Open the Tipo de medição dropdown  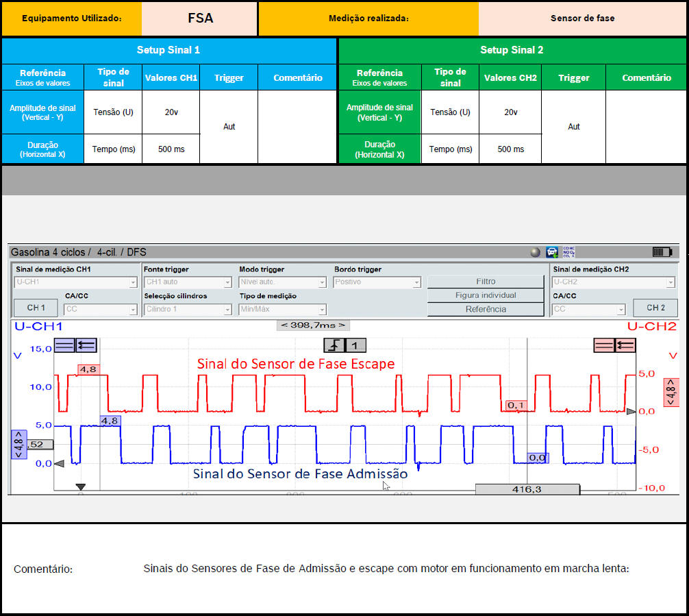coord(283,310)
